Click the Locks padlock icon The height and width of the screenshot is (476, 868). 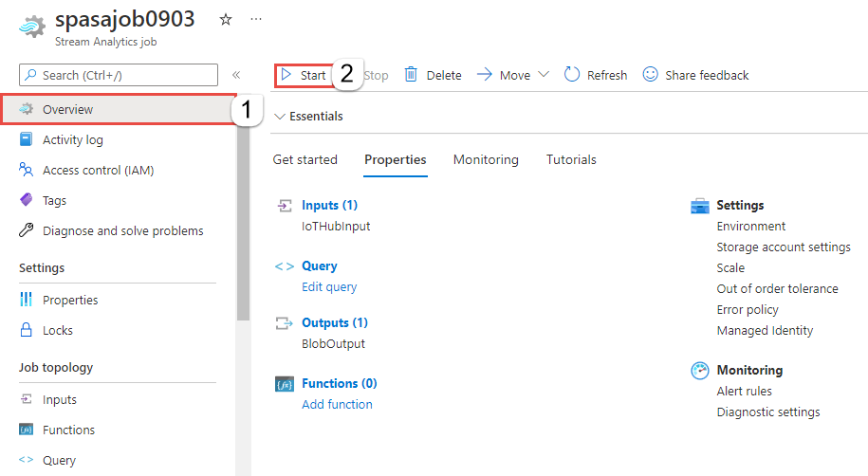pyautogui.click(x=26, y=330)
